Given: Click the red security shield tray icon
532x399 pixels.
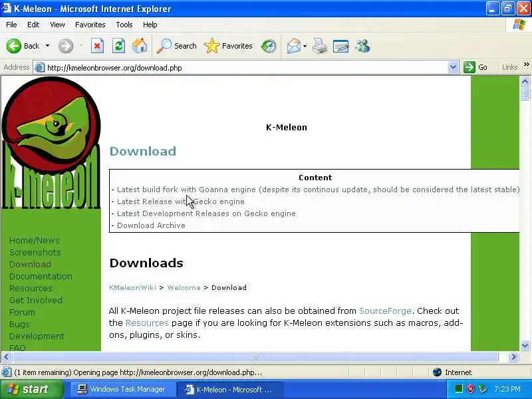Looking at the screenshot, I should (x=470, y=389).
